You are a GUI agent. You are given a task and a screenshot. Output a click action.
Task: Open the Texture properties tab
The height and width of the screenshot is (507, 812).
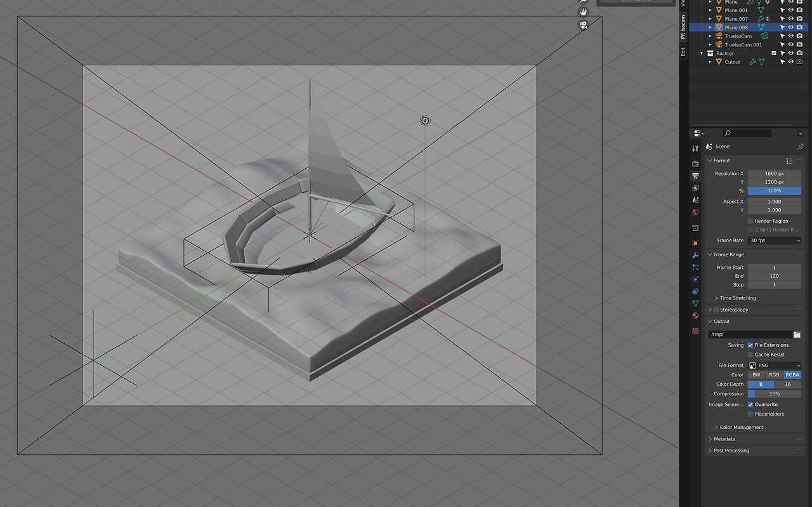tap(695, 331)
